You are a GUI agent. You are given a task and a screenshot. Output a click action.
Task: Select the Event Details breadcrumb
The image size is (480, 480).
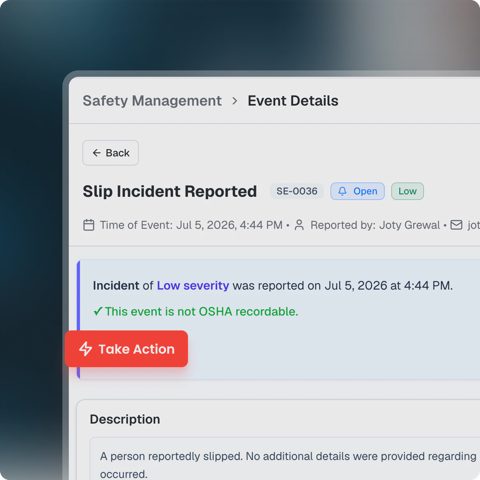click(293, 101)
